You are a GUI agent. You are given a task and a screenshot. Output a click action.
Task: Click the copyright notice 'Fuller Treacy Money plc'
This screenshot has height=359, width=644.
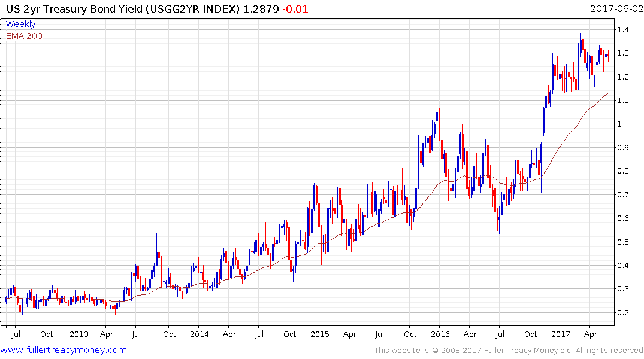528,351
